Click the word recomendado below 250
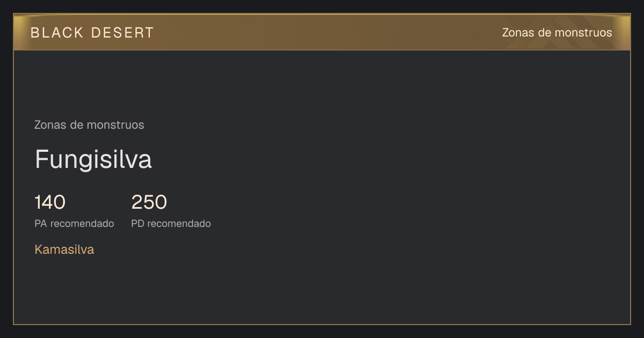This screenshot has width=644, height=338. pyautogui.click(x=179, y=224)
